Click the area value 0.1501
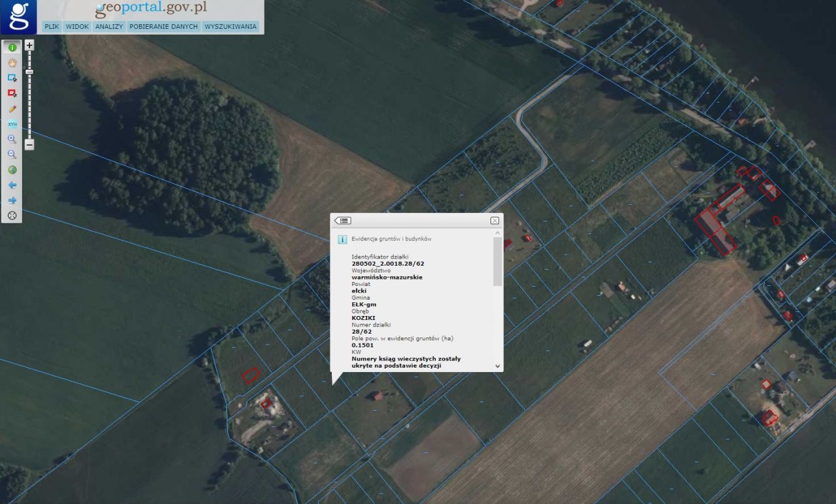This screenshot has width=836, height=504. click(x=362, y=345)
